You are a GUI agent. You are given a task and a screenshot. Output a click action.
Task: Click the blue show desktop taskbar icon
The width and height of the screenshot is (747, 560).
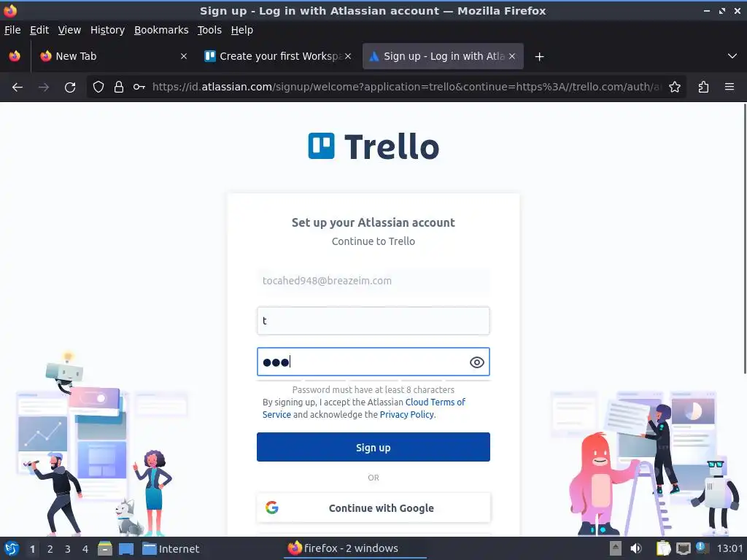(x=126, y=548)
